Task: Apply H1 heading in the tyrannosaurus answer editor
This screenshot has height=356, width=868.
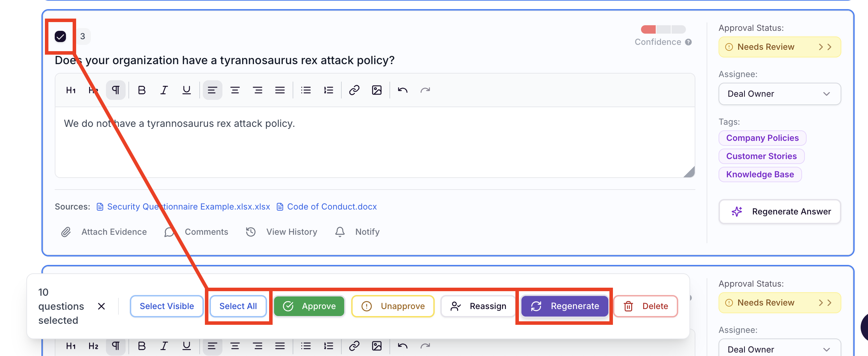Action: 71,90
